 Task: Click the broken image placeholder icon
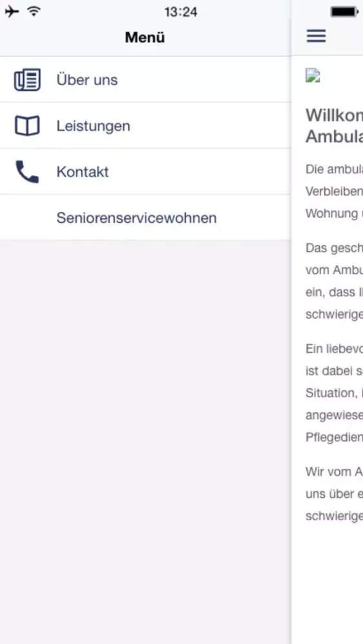(313, 75)
